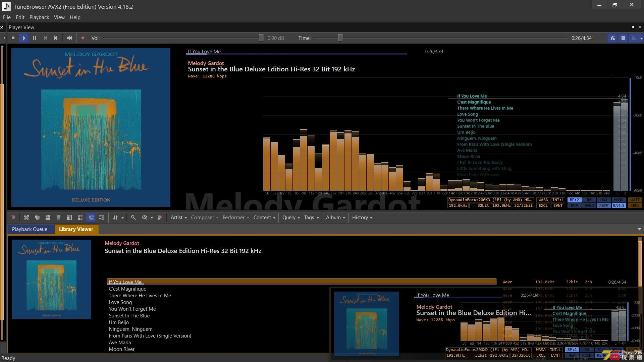This screenshot has width=644, height=362.
Task: Expand the Query dropdown
Action: pyautogui.click(x=291, y=218)
